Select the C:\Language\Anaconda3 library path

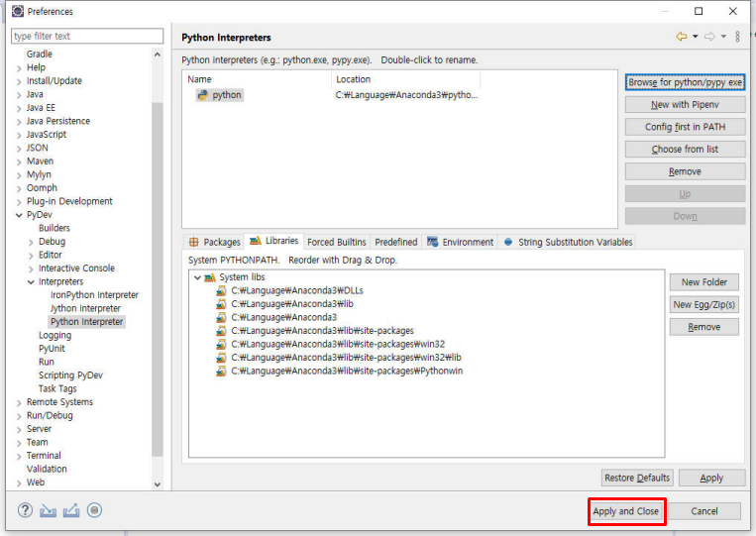284,317
